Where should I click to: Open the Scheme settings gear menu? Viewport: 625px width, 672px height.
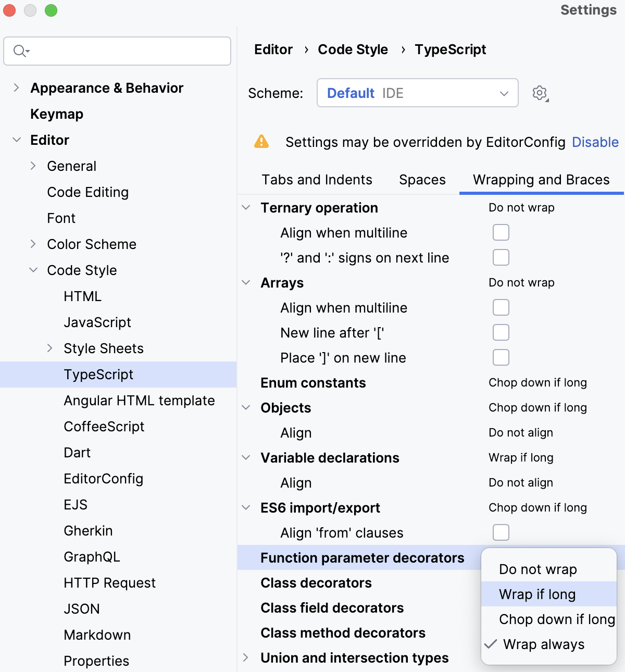tap(540, 93)
